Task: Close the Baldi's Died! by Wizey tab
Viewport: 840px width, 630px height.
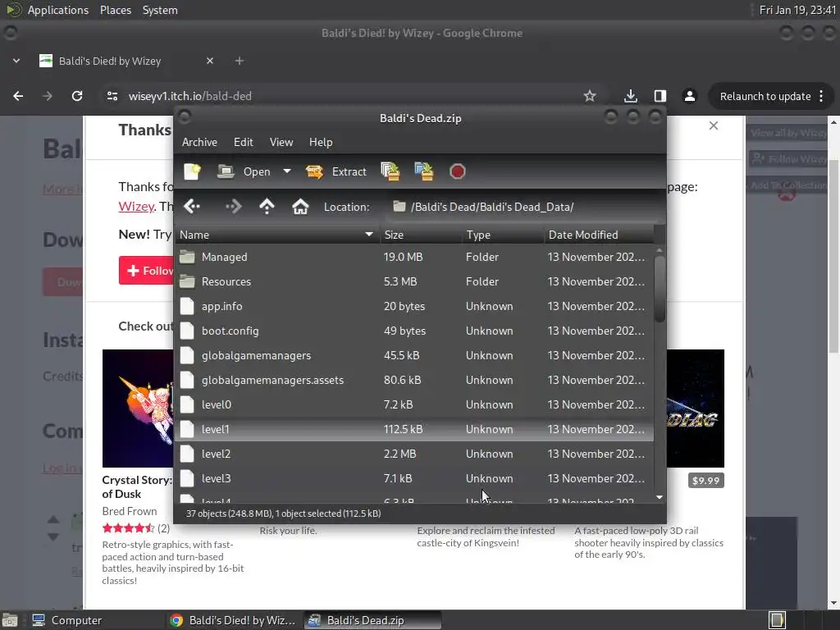Action: click(x=210, y=61)
